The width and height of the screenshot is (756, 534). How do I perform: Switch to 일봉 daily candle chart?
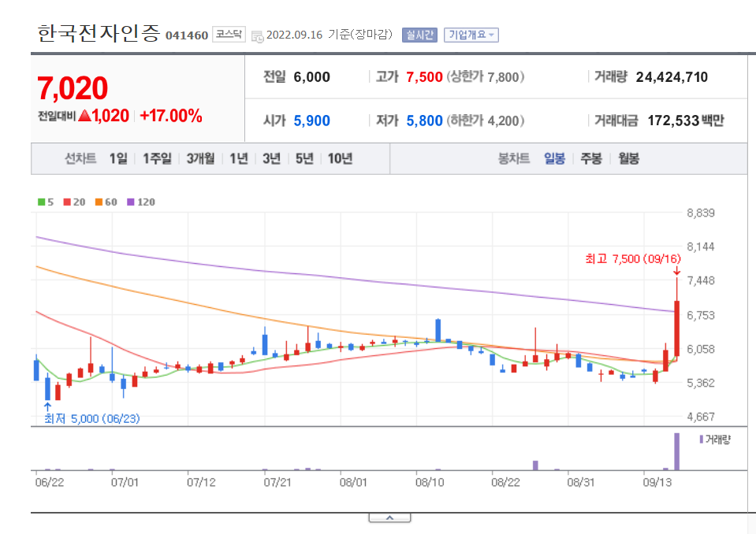[554, 158]
